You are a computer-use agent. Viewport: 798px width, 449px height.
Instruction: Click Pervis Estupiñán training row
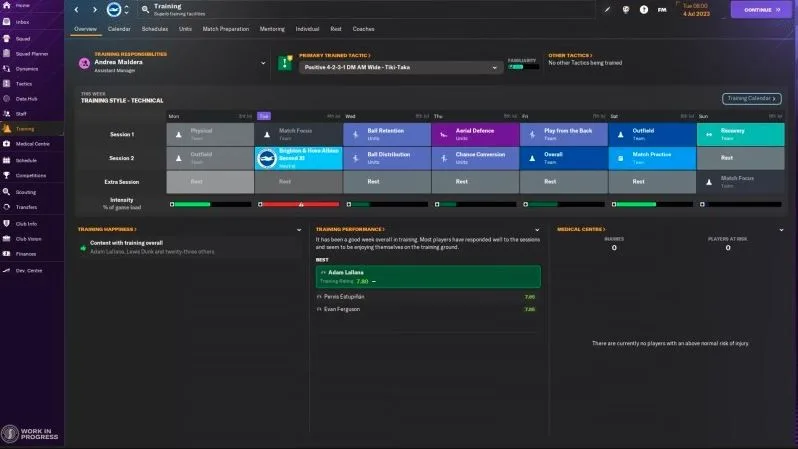426,296
